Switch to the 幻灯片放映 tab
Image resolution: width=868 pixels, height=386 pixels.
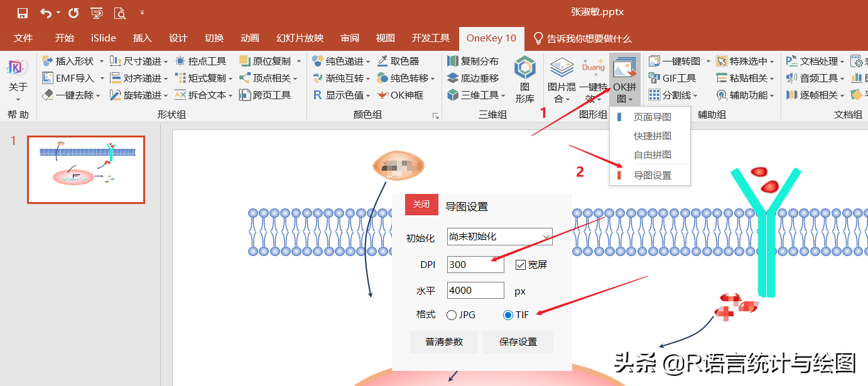click(x=300, y=38)
